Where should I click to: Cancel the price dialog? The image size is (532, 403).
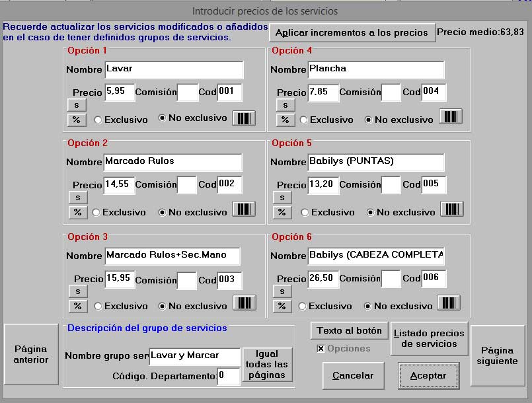pos(353,376)
